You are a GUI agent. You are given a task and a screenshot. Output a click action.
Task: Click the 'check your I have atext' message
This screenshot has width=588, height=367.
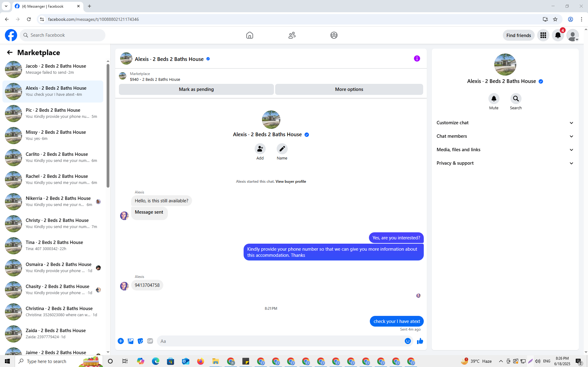(x=396, y=321)
